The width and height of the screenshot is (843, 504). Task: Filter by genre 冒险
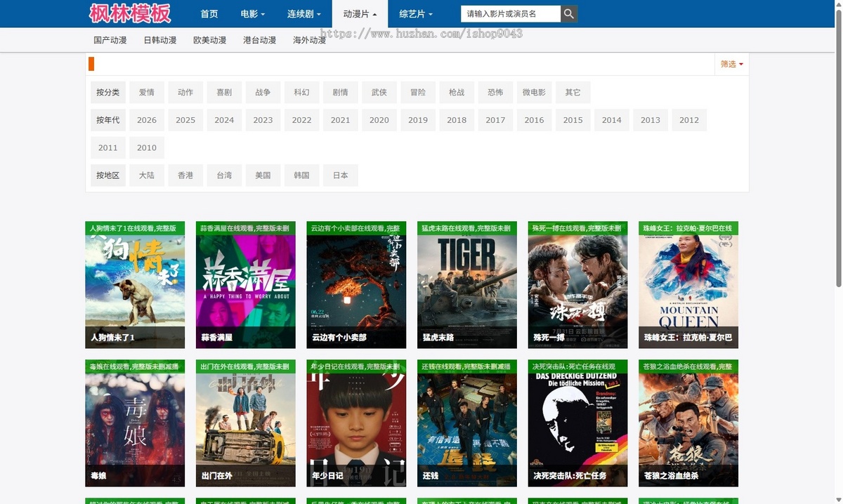click(x=418, y=92)
